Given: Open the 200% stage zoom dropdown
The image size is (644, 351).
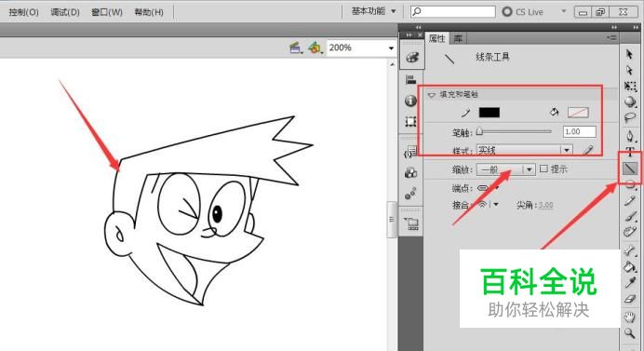Looking at the screenshot, I should point(391,48).
